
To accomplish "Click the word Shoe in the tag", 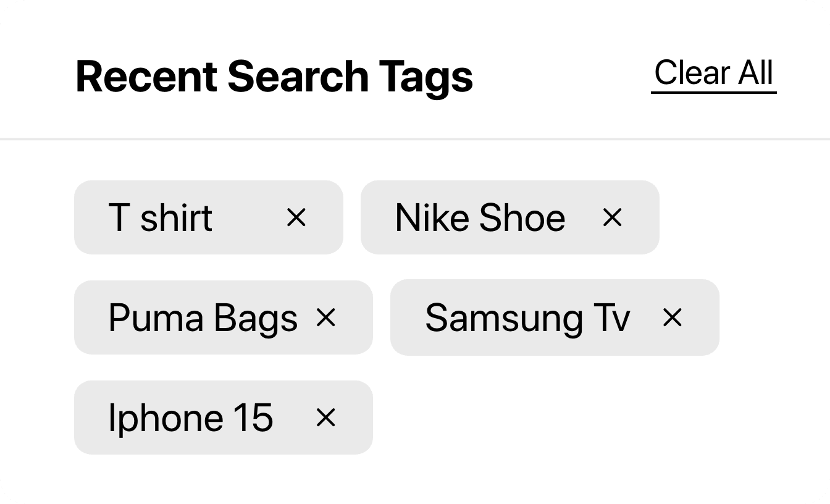I will tap(522, 218).
